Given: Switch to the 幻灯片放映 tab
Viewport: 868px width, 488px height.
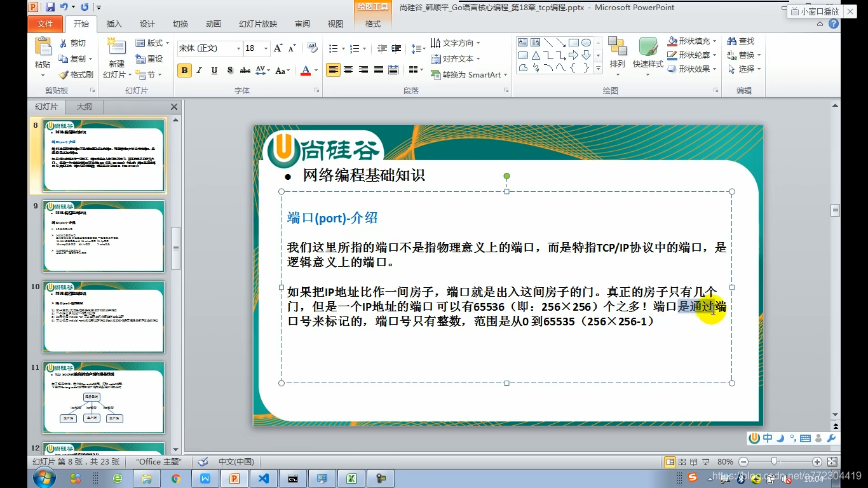Looking at the screenshot, I should pyautogui.click(x=258, y=24).
